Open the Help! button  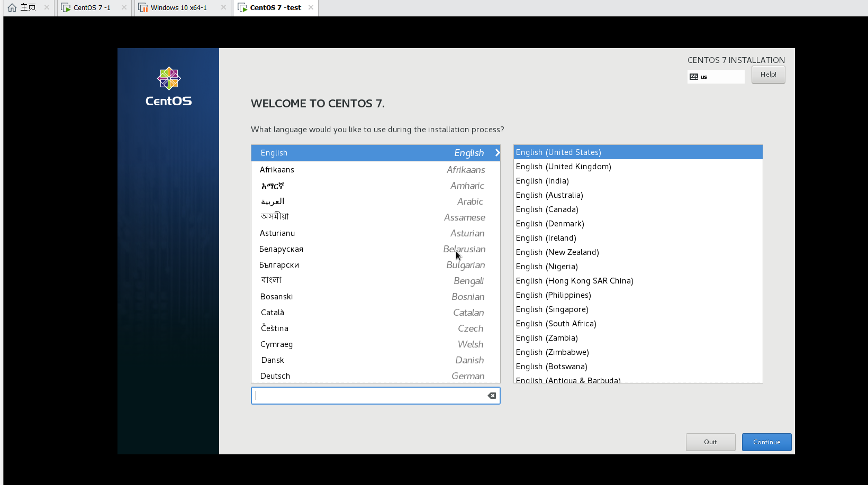pos(768,75)
